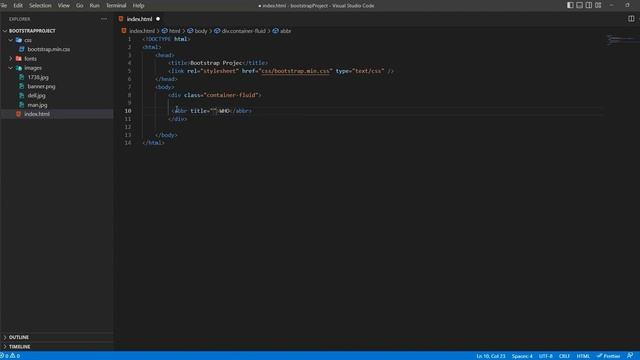Open Explorer more actions ellipsis
The height and width of the screenshot is (360, 640).
(104, 19)
